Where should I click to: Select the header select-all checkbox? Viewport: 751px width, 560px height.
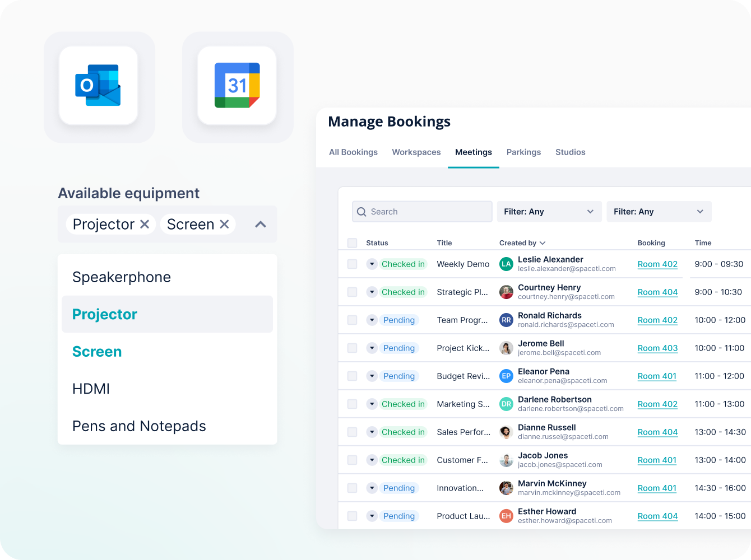point(352,243)
